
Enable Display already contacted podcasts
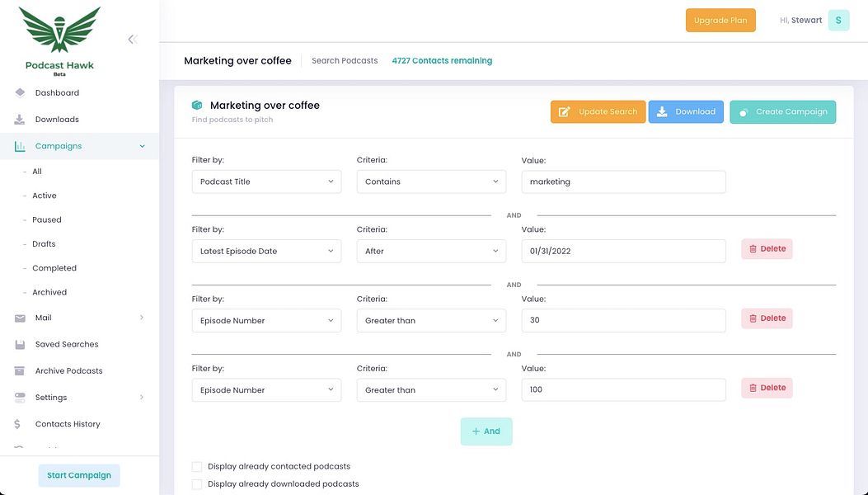pos(196,467)
